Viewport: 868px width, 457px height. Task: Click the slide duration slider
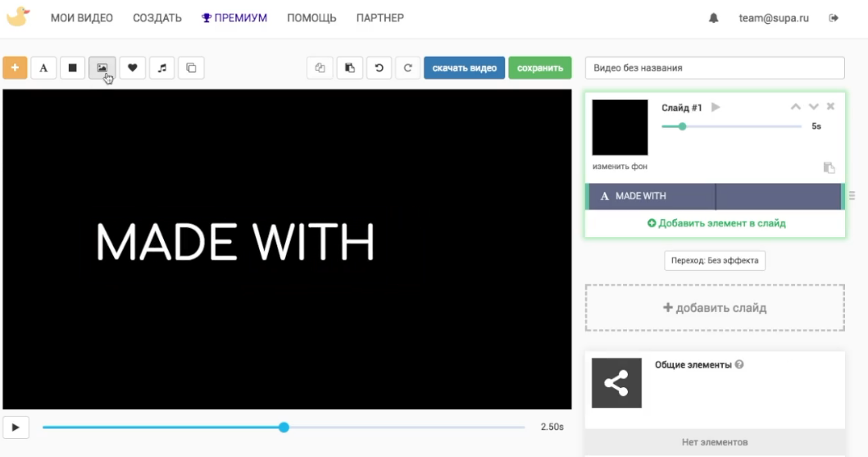(731, 126)
